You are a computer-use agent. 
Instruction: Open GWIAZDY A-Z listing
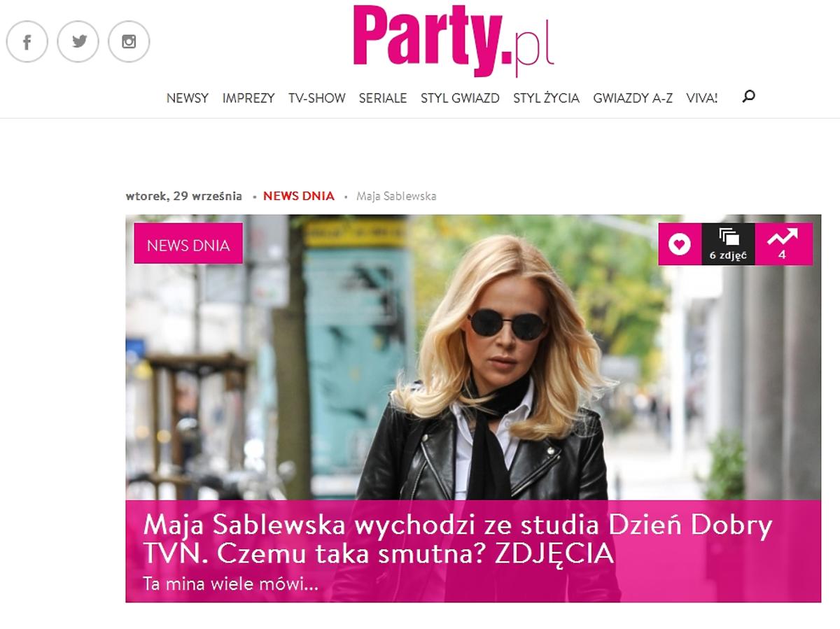pyautogui.click(x=633, y=98)
